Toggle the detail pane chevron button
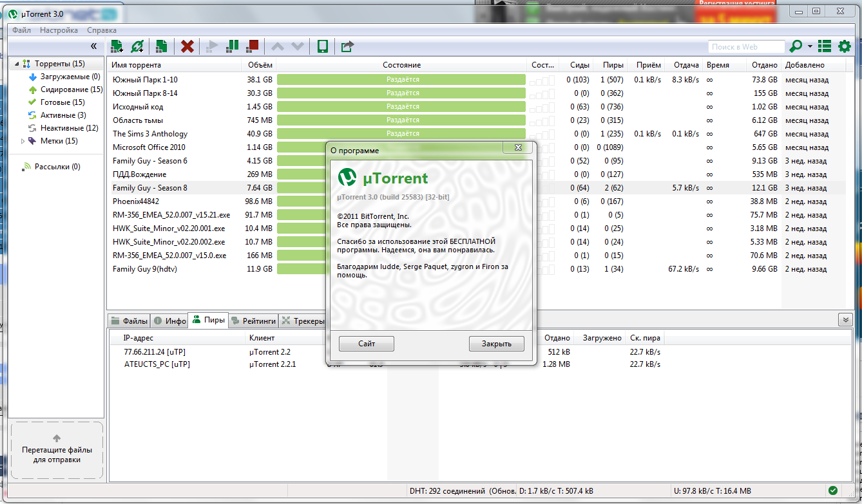Viewport: 862px width, 504px height. (x=845, y=320)
